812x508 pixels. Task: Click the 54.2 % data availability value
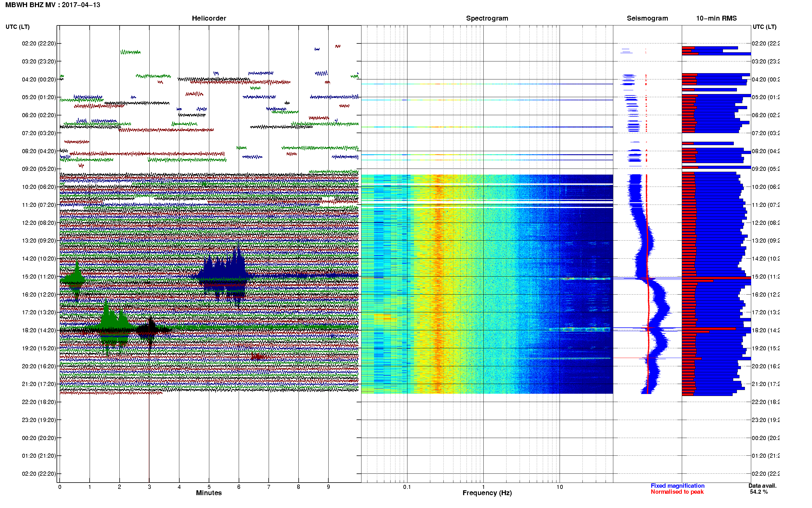[x=759, y=492]
